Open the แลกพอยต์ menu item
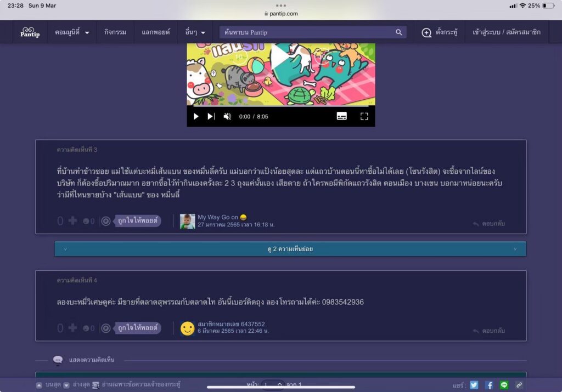The image size is (562, 392). [x=155, y=32]
